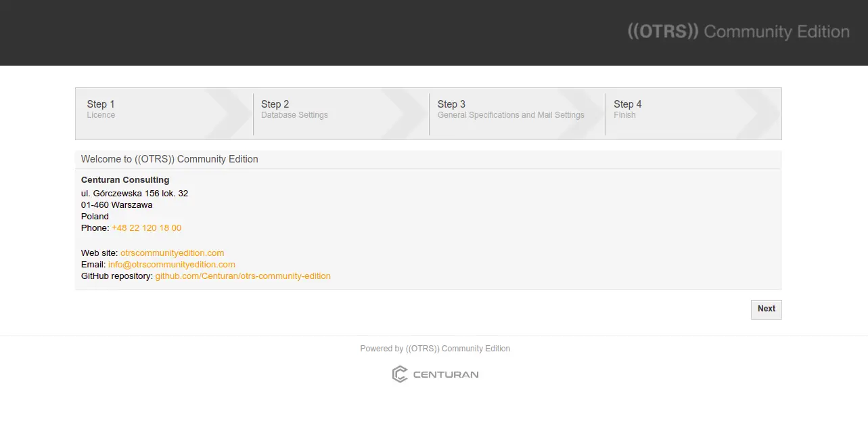The image size is (868, 438).
Task: Click the Centuran Consulting company name
Action: coord(125,180)
